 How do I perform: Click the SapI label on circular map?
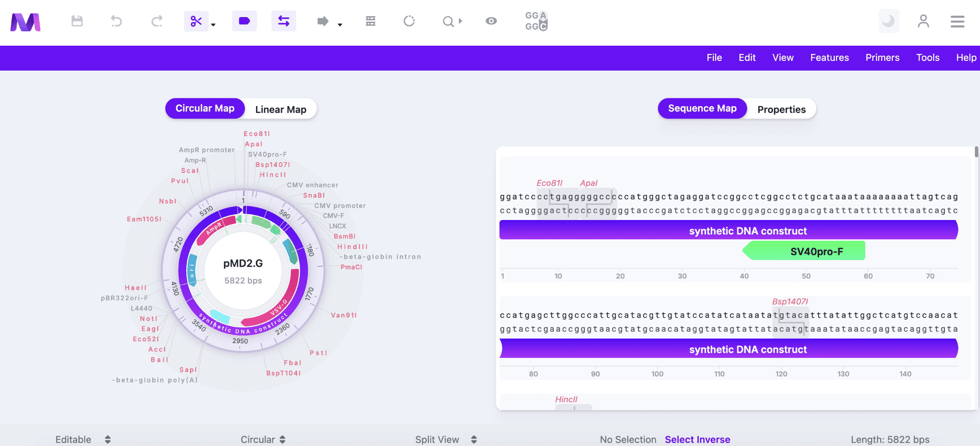pyautogui.click(x=188, y=370)
